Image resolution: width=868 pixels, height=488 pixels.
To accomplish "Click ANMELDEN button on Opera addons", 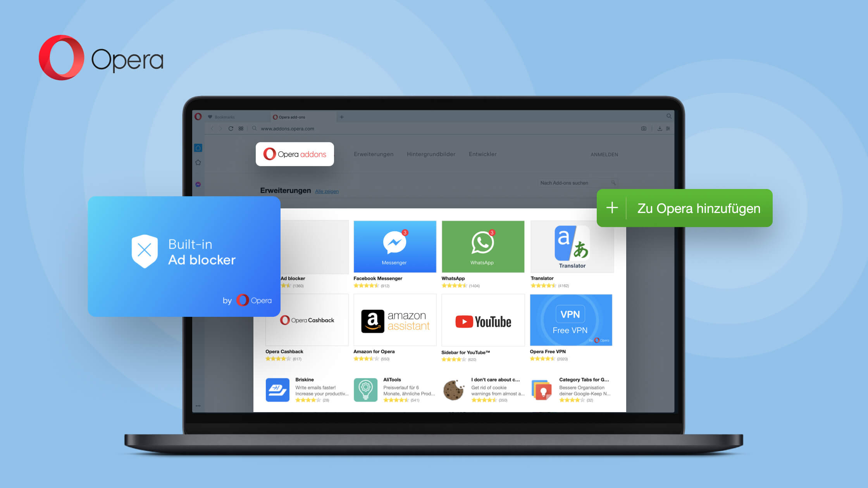I will (x=604, y=154).
